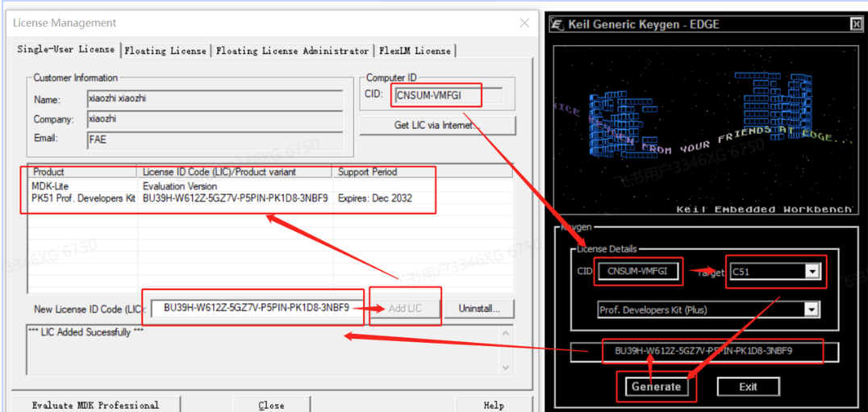Close the Keil Generic Keygen window
Screen dimensions: 868x412
[855, 23]
